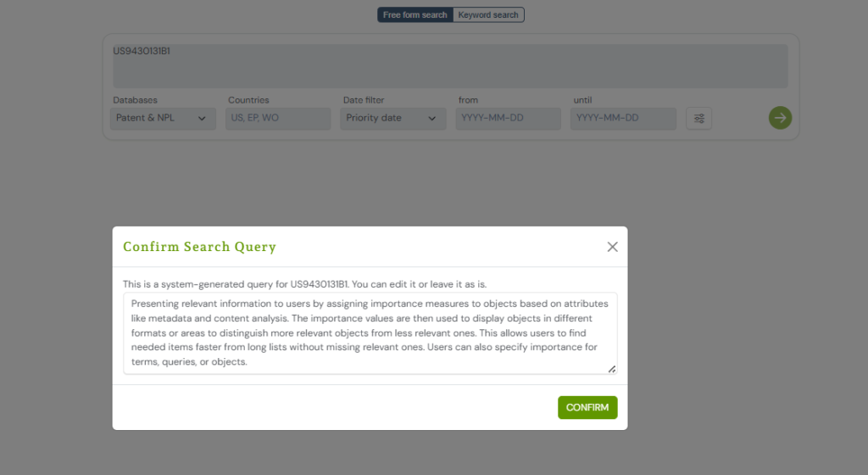Click the main search box containing US9430131B1

(x=449, y=66)
